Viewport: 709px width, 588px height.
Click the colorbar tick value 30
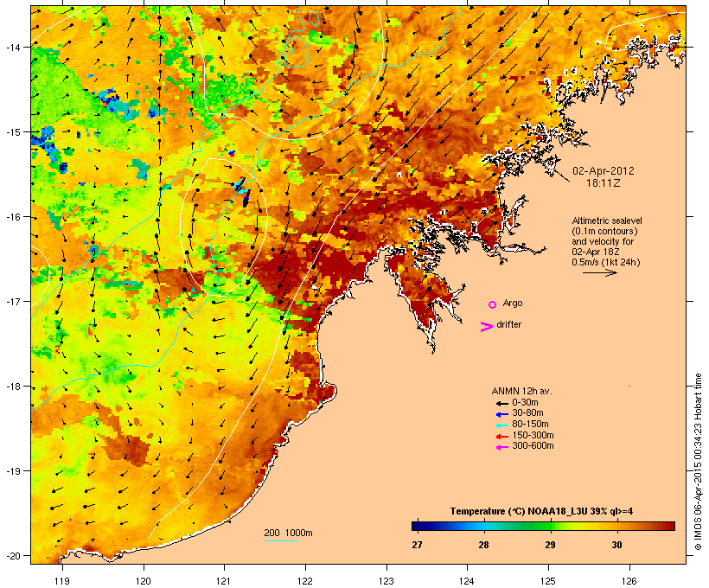[x=616, y=545]
